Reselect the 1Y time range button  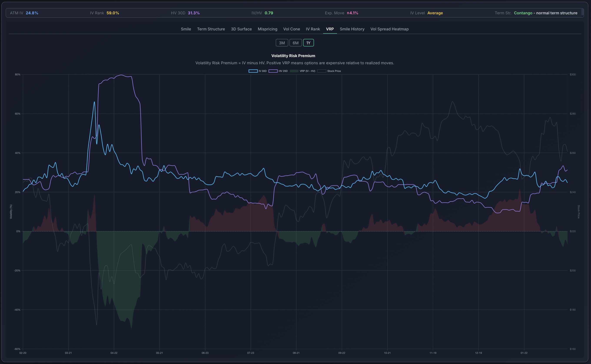[x=308, y=43]
